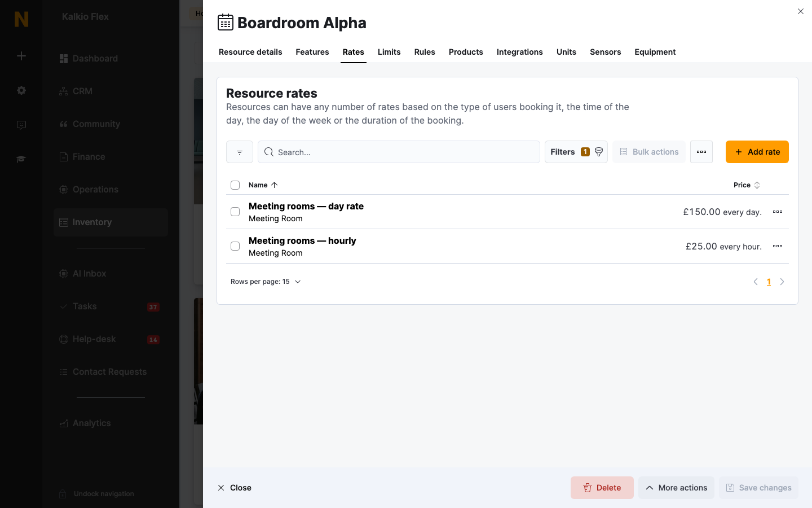
Task: Open the Filters panel
Action: tap(576, 152)
